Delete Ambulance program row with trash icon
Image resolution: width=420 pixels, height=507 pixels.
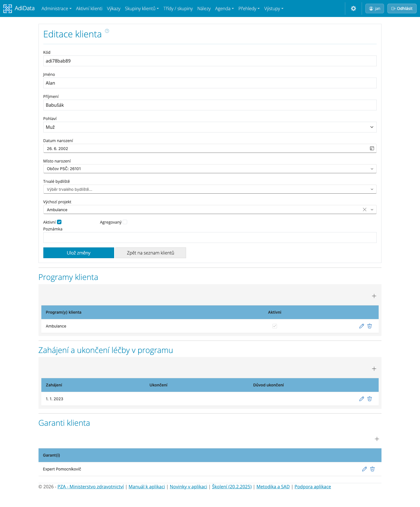(370, 326)
